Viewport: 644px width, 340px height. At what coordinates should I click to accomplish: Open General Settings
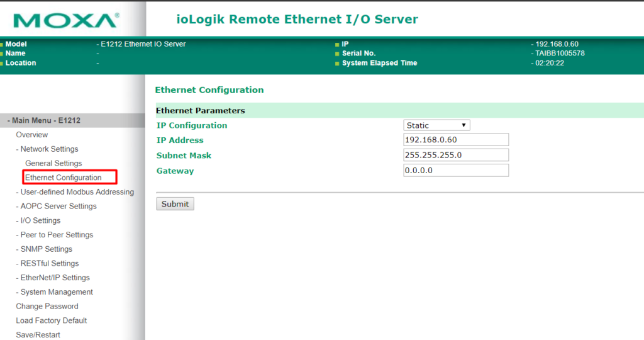53,163
